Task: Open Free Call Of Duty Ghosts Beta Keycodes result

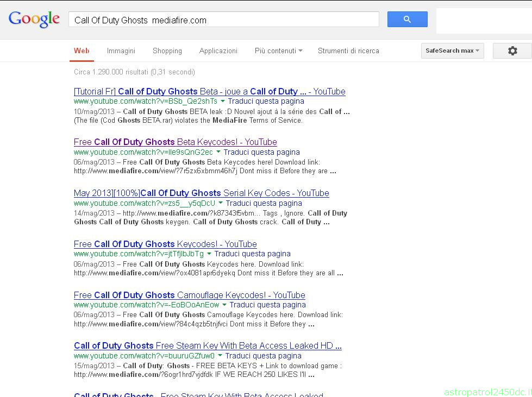Action: (x=176, y=142)
